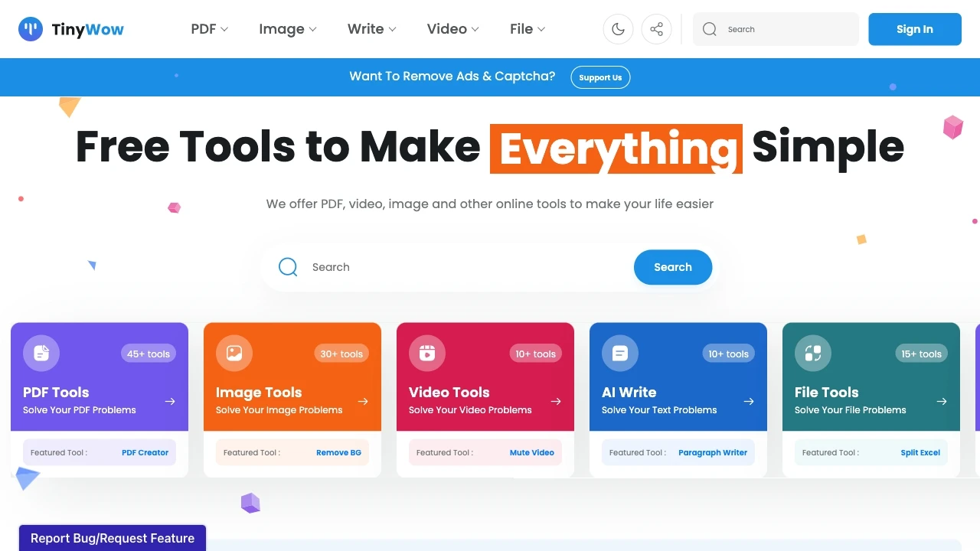Click the Sign In button
The width and height of the screenshot is (980, 551).
914,28
